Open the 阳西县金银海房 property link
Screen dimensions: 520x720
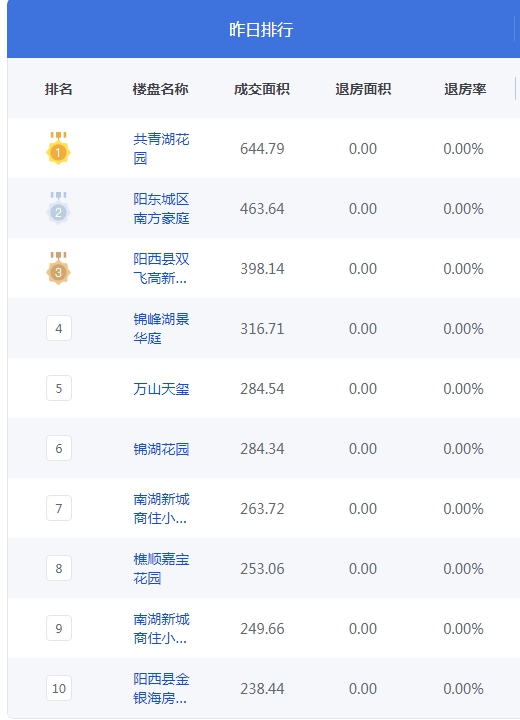(x=161, y=688)
